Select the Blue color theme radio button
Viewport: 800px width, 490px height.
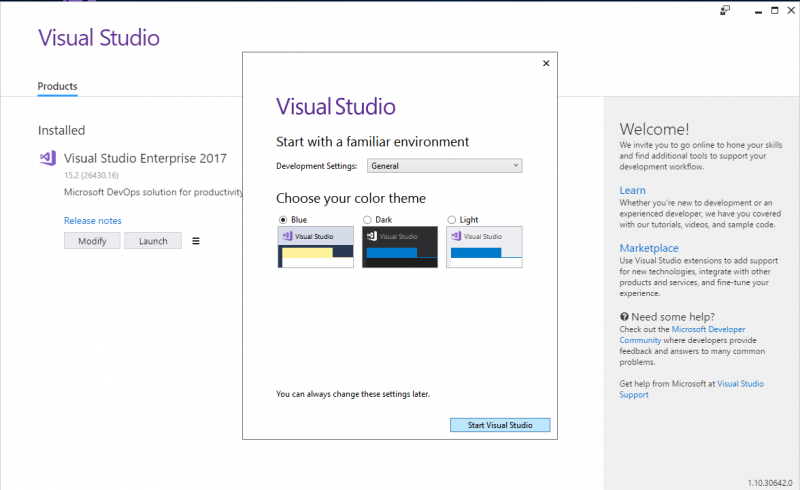[283, 219]
